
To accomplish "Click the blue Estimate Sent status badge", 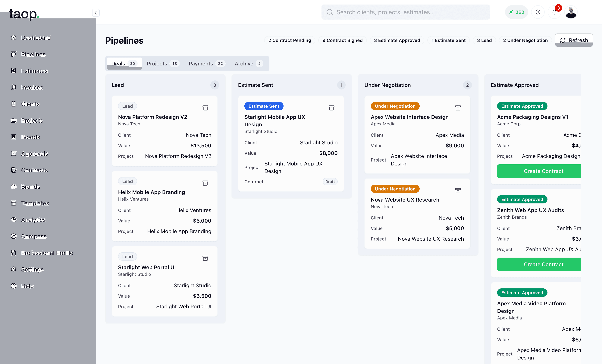I will click(x=264, y=106).
